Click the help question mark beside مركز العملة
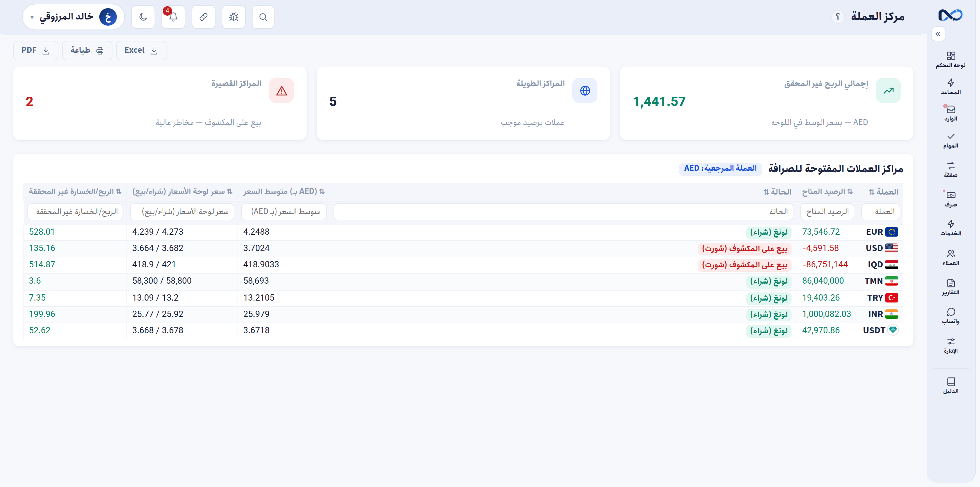Screen dimensions: 980x487 pos(837,17)
